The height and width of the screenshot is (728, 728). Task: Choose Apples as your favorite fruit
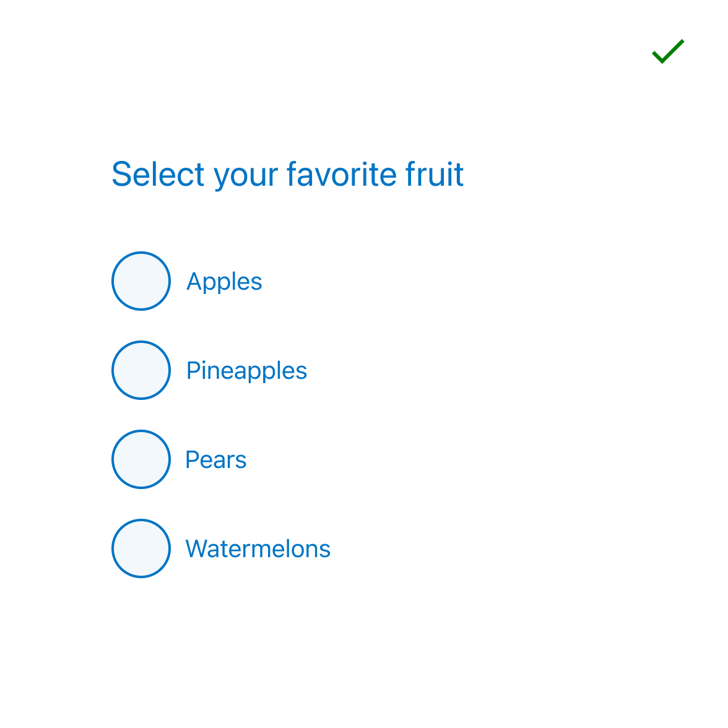pos(141,281)
